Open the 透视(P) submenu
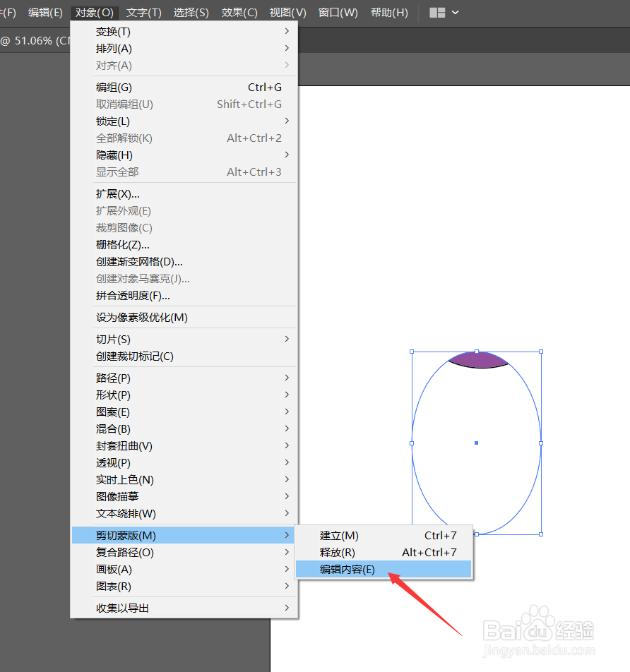 click(184, 463)
